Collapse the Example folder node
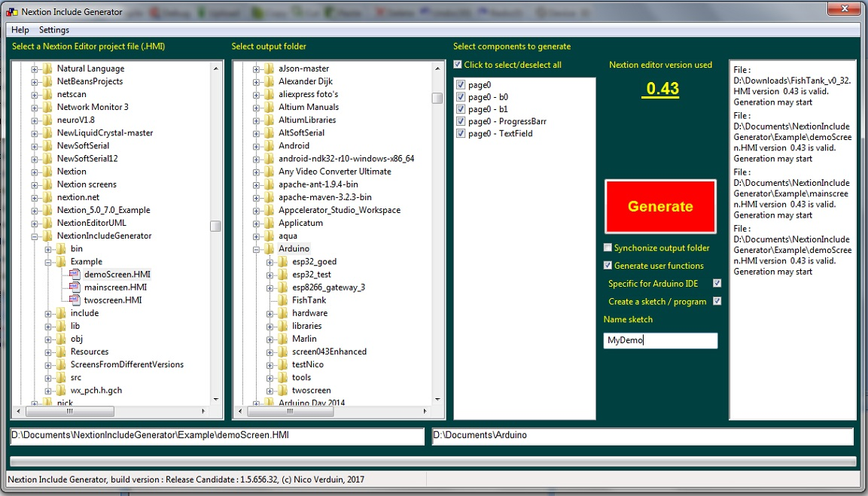 tap(47, 261)
